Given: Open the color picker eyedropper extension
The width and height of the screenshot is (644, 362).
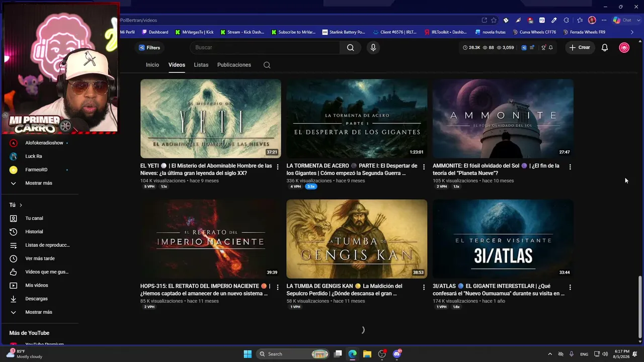Looking at the screenshot, I should pos(554,20).
